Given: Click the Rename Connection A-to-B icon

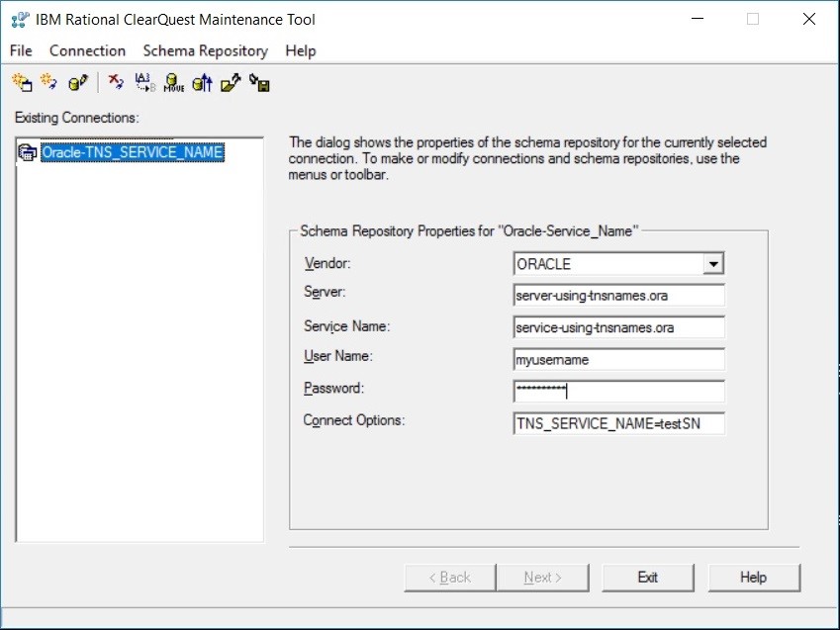Looking at the screenshot, I should [144, 83].
